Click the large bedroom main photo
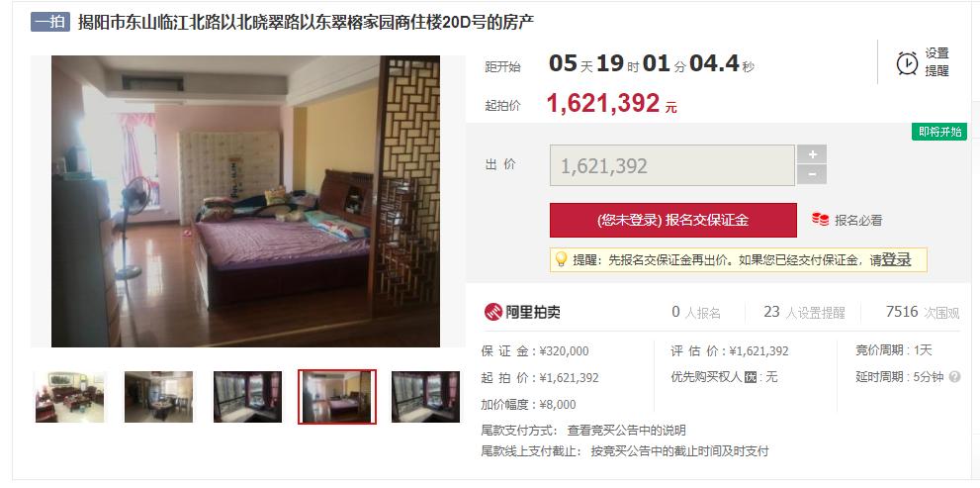 click(245, 202)
